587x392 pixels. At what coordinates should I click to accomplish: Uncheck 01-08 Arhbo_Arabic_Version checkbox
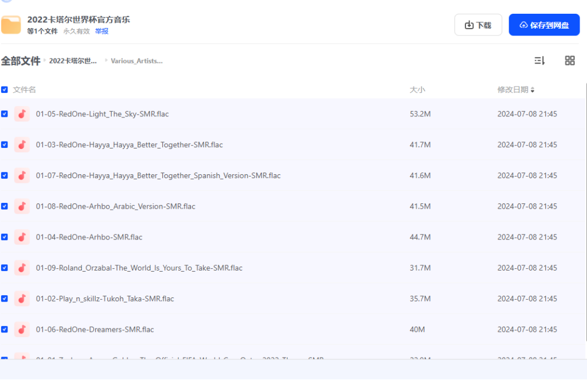[x=5, y=206]
